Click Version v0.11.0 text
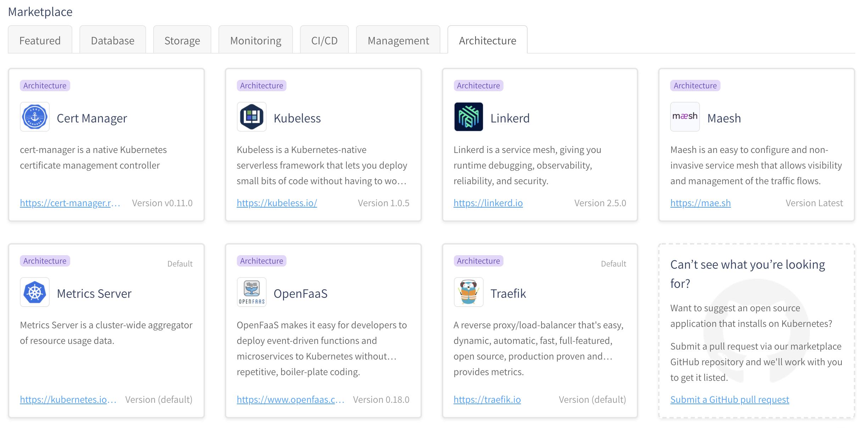The height and width of the screenshot is (428, 868). point(162,203)
